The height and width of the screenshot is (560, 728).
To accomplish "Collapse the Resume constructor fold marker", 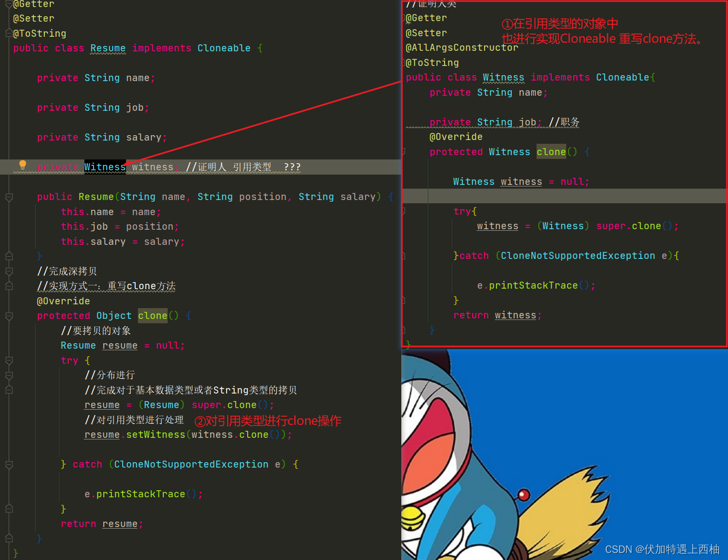I will [9, 197].
